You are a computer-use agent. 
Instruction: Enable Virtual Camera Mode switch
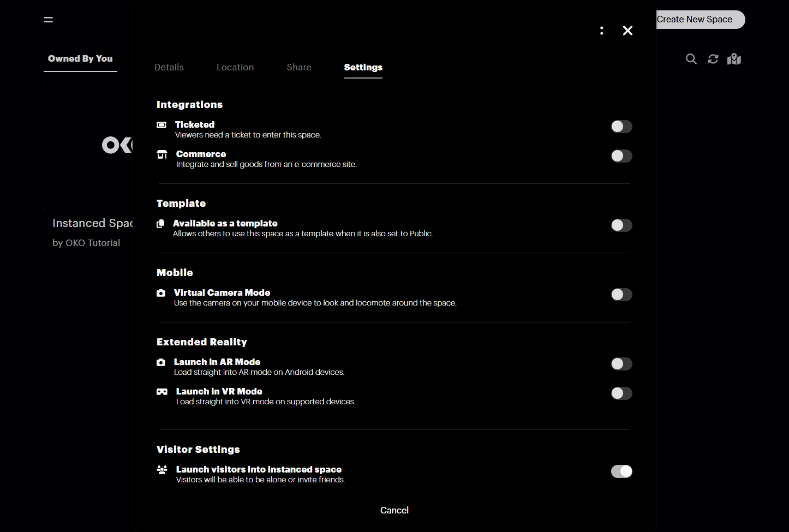621,295
